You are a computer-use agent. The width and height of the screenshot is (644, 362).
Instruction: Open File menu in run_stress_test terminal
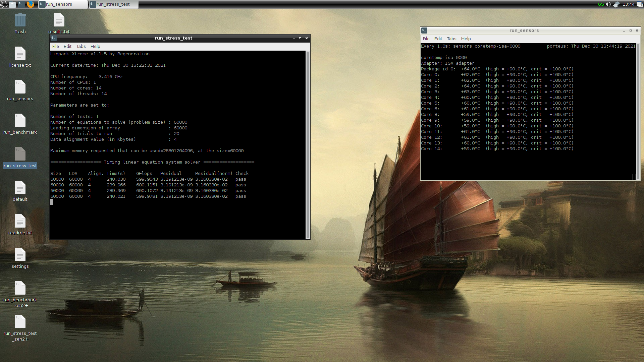[x=55, y=47]
